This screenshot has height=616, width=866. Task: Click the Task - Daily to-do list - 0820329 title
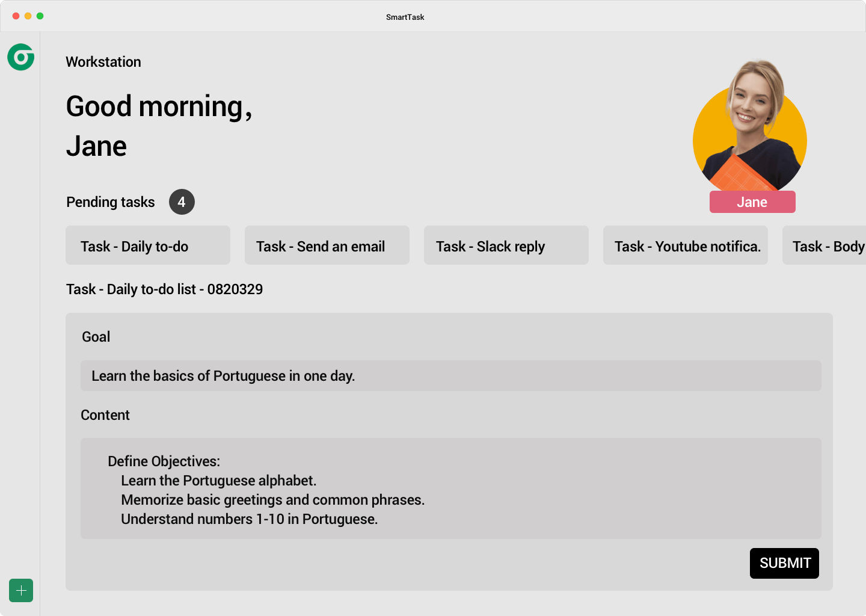click(164, 289)
